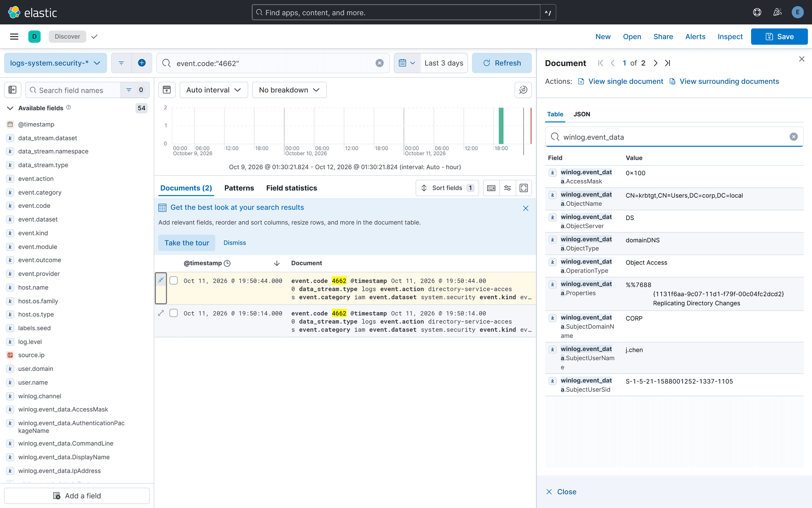The image size is (812, 508).
Task: Click the info icon next to Available fields
Action: 69,108
